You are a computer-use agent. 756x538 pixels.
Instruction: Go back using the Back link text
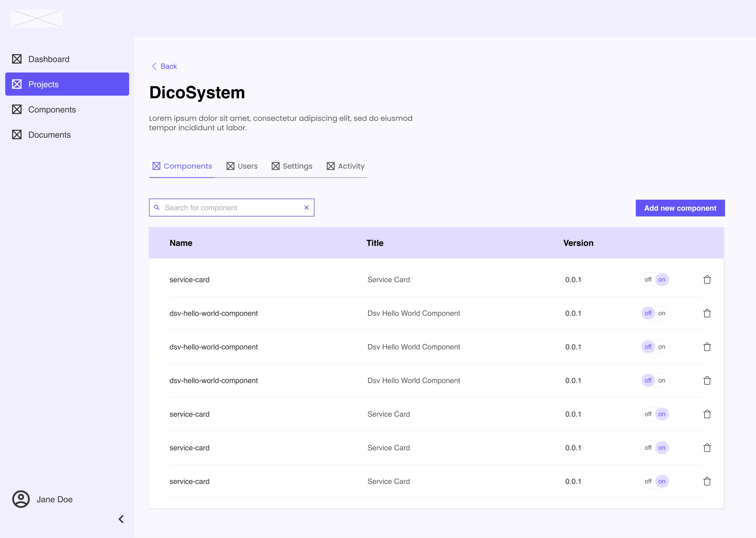point(169,66)
